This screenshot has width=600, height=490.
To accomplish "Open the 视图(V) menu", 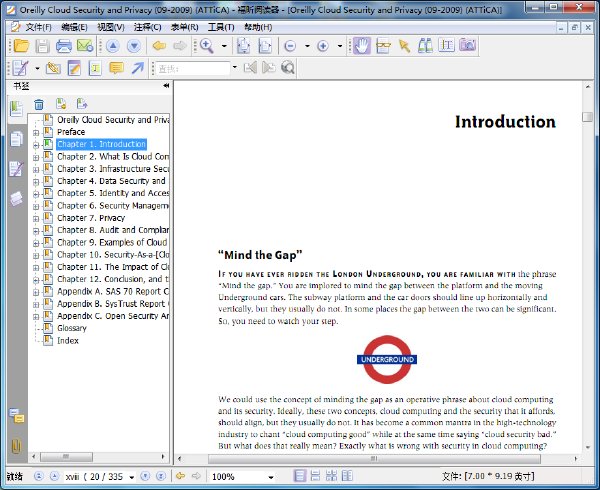I will (x=111, y=27).
